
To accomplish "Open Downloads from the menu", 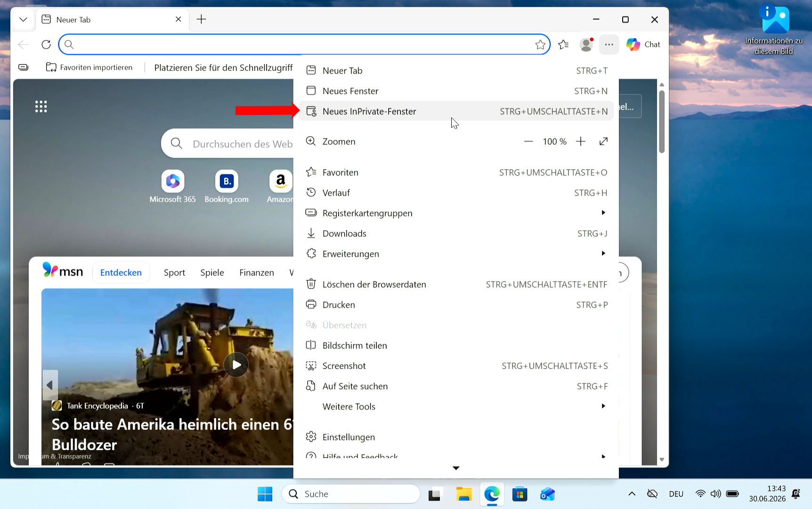I will 456,233.
